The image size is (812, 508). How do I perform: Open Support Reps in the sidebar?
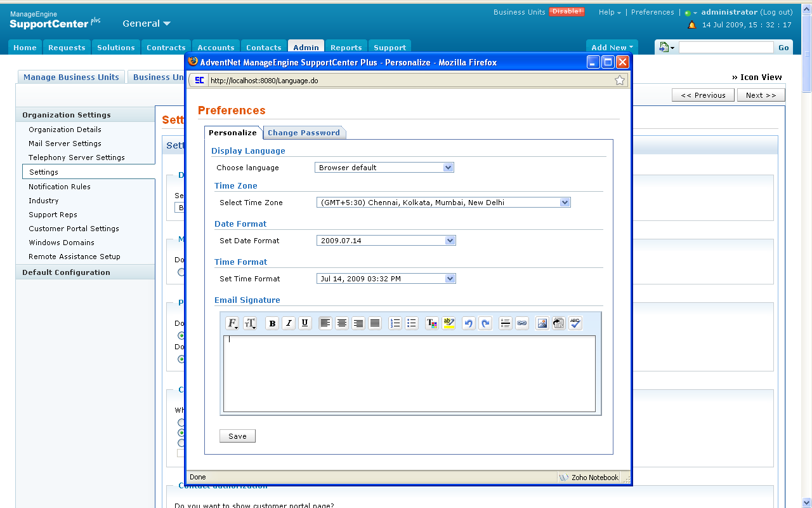tap(53, 215)
